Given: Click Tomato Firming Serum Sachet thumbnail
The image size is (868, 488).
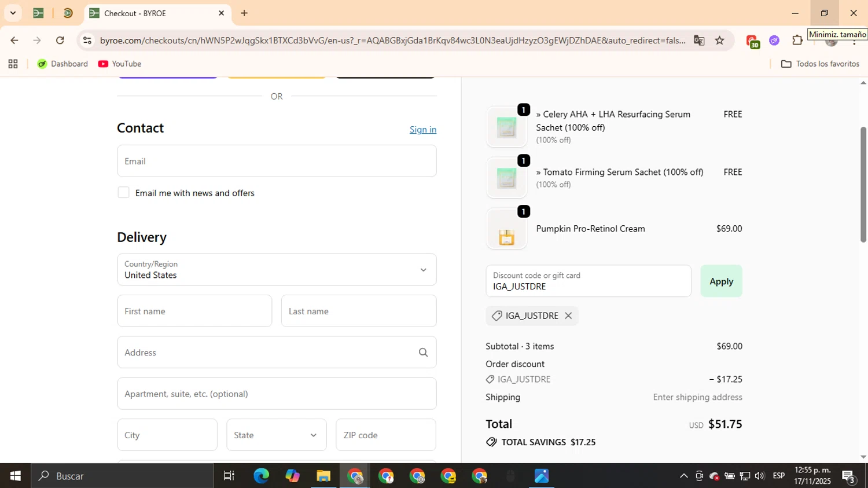Looking at the screenshot, I should tap(506, 178).
